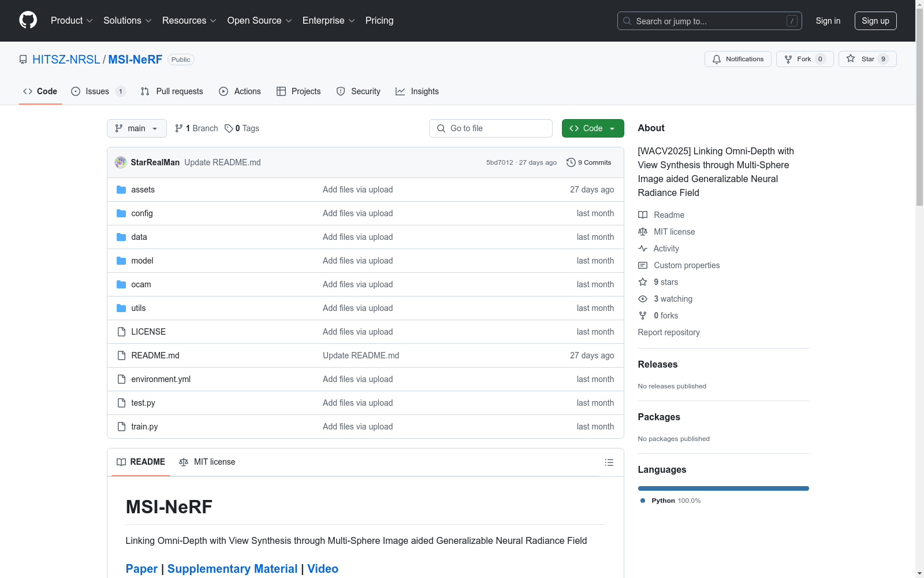Click the tag icon beside 0 Tags
Image resolution: width=924 pixels, height=578 pixels.
pyautogui.click(x=229, y=128)
